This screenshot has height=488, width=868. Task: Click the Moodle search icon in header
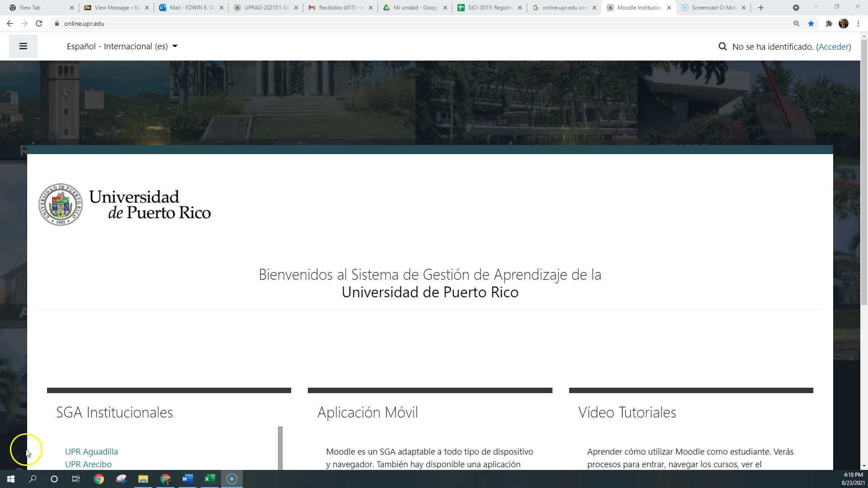point(722,46)
